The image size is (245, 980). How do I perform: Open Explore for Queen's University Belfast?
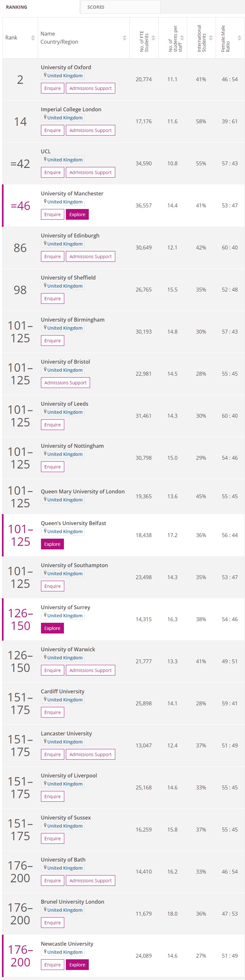(52, 544)
